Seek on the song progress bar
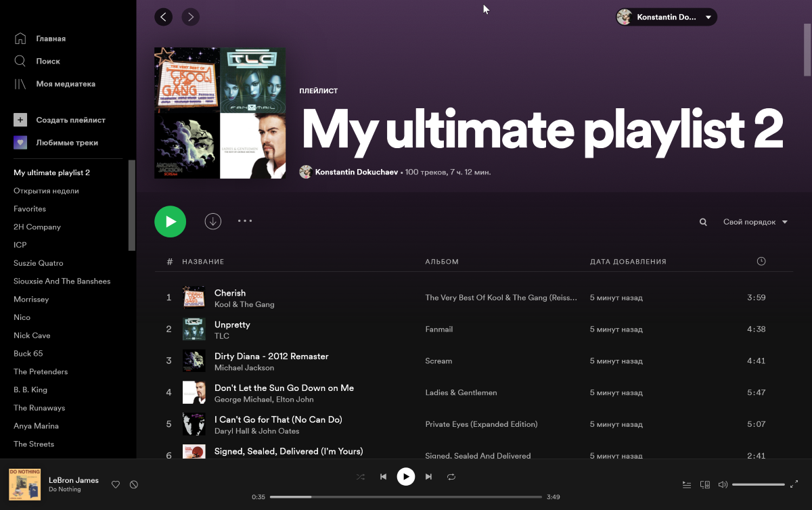Image resolution: width=812 pixels, height=510 pixels. coord(406,496)
